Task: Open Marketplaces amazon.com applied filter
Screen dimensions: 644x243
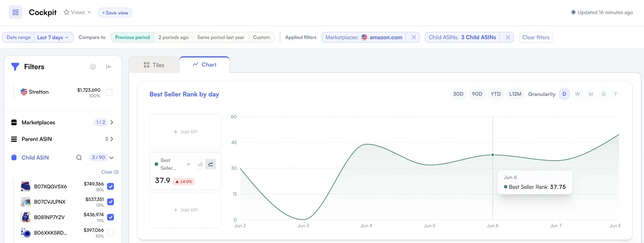Action: [x=364, y=37]
